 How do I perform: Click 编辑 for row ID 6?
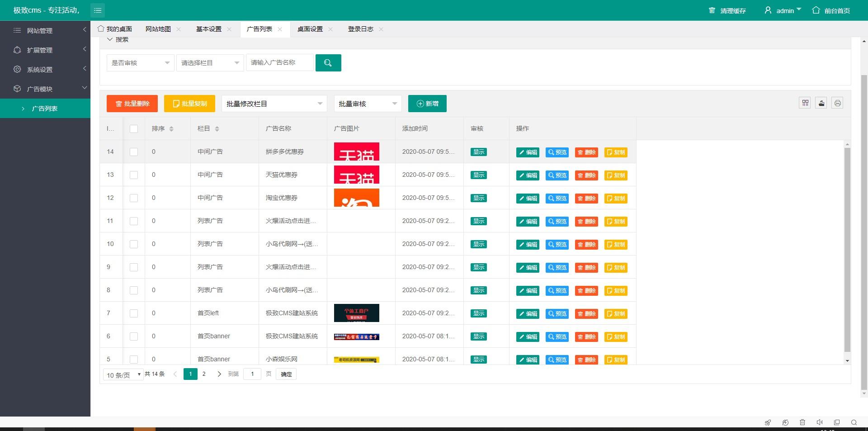528,337
